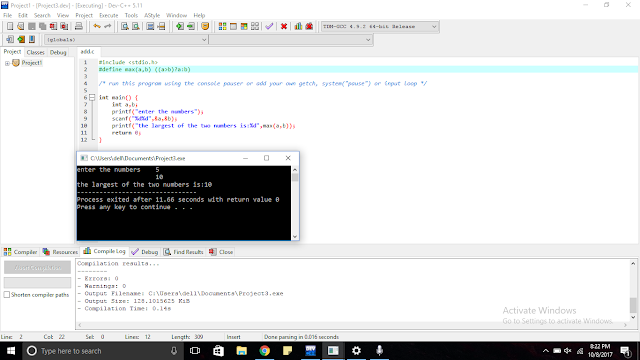640x360 pixels.
Task: Enable Shorten compiler paths checkbox
Action: tap(7, 295)
